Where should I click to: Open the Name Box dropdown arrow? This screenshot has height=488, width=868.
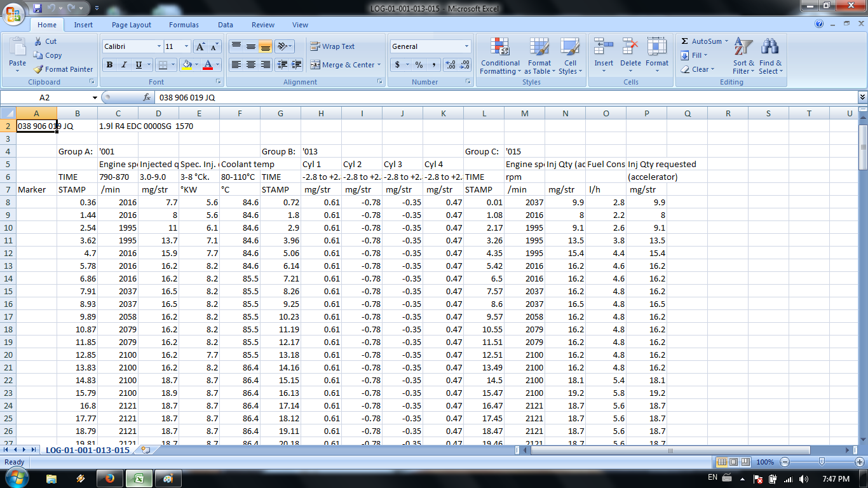[x=95, y=98]
